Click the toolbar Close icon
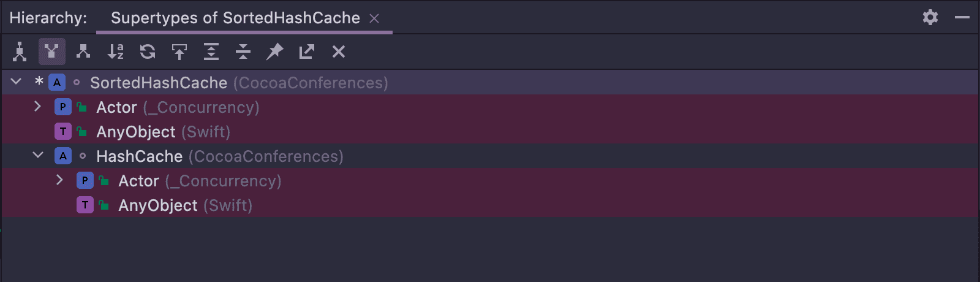The height and width of the screenshot is (282, 980). [338, 51]
